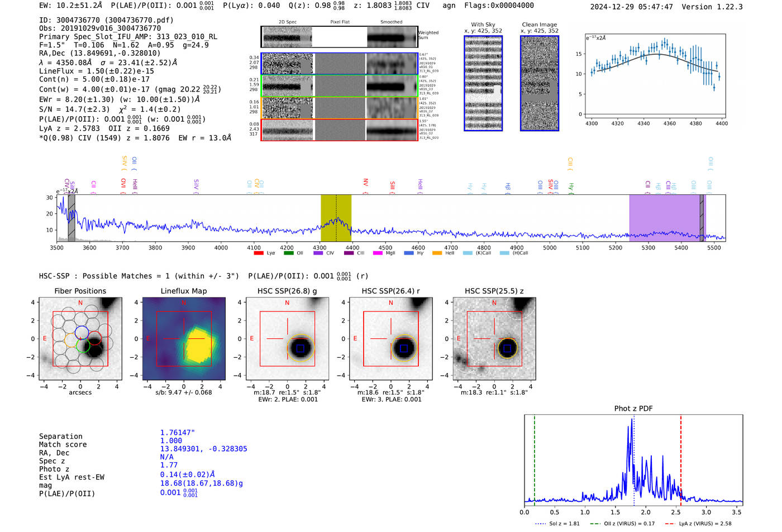Click the hatched gray band near 3550
Screen dimensions: 782x532
(x=71, y=218)
